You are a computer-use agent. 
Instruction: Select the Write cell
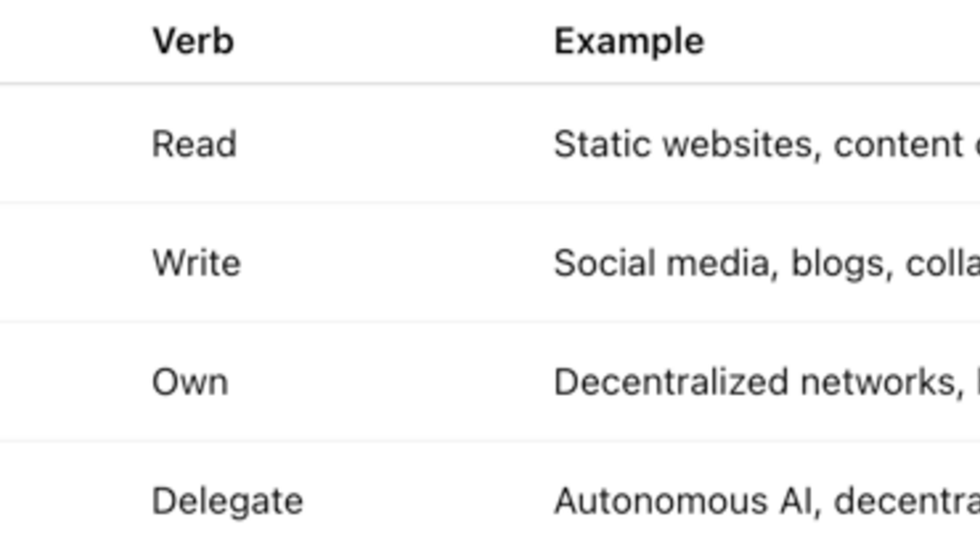pos(196,263)
